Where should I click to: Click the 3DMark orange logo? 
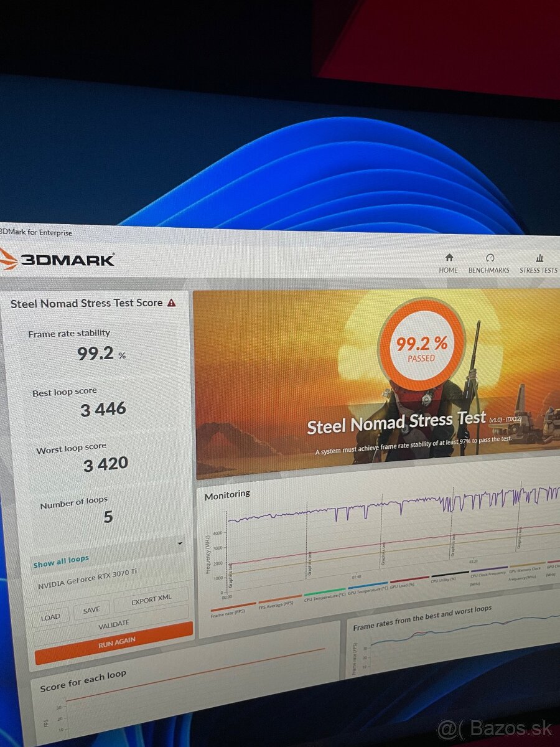pyautogui.click(x=8, y=260)
